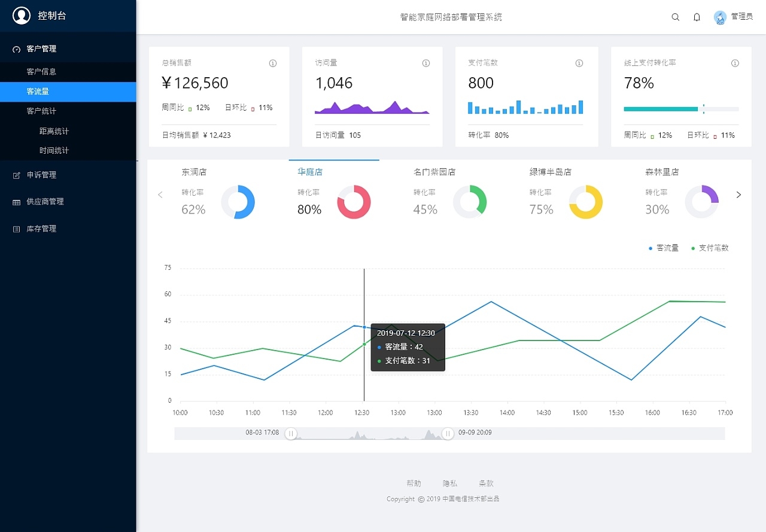This screenshot has height=532, width=766.
Task: Click the info icon on 支付笔数 card
Action: pos(579,63)
